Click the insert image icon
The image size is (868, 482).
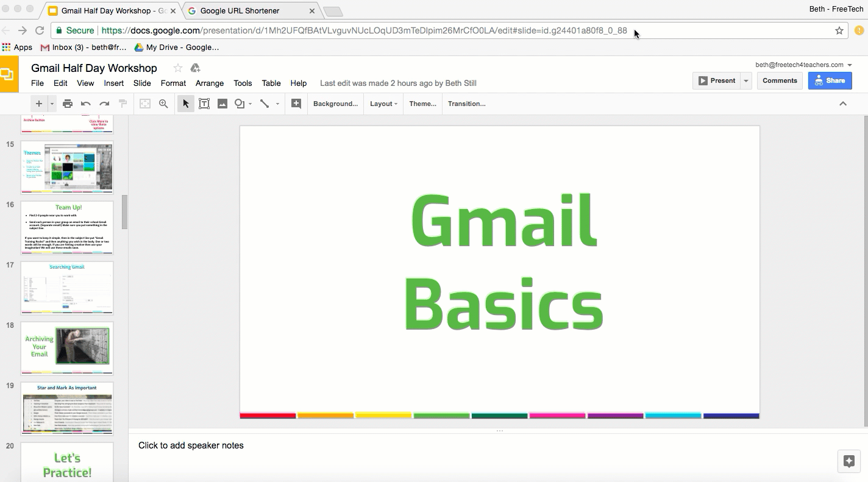pos(222,104)
